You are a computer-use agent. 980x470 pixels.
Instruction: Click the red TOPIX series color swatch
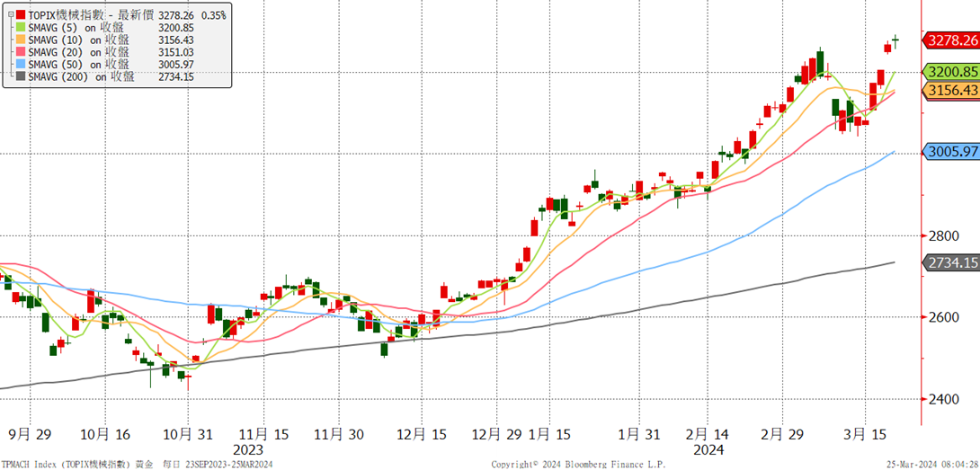[22, 13]
